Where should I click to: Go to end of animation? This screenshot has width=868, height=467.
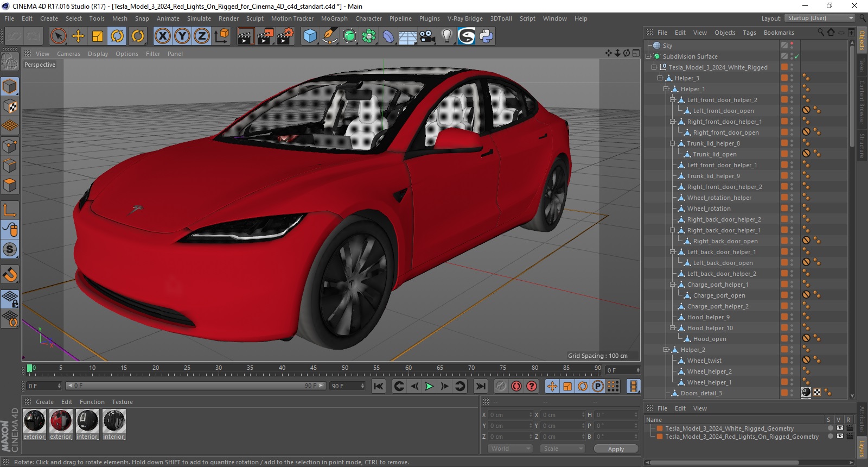pyautogui.click(x=480, y=386)
